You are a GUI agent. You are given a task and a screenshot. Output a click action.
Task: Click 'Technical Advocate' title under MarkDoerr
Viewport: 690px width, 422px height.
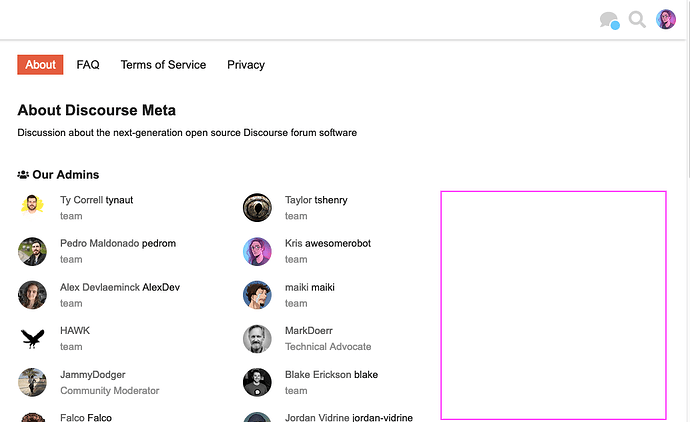pos(328,347)
